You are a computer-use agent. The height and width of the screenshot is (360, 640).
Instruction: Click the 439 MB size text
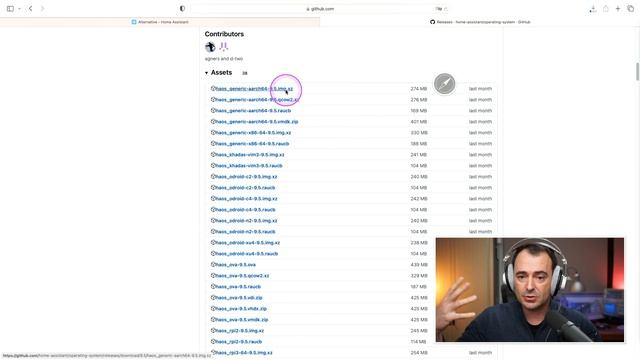coord(419,265)
